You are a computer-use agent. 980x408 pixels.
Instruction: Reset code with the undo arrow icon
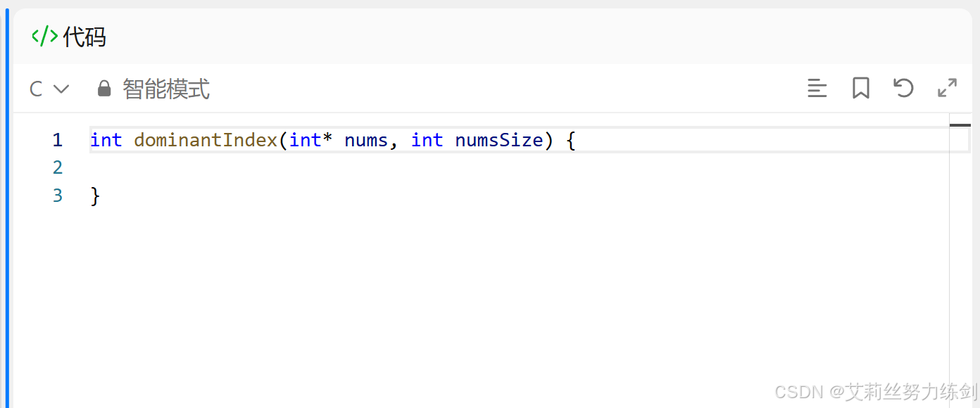(903, 88)
